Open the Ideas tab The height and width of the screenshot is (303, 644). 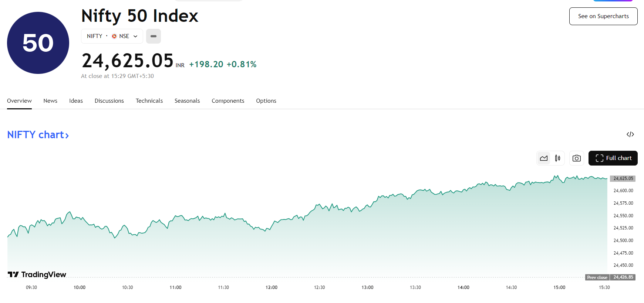[76, 101]
